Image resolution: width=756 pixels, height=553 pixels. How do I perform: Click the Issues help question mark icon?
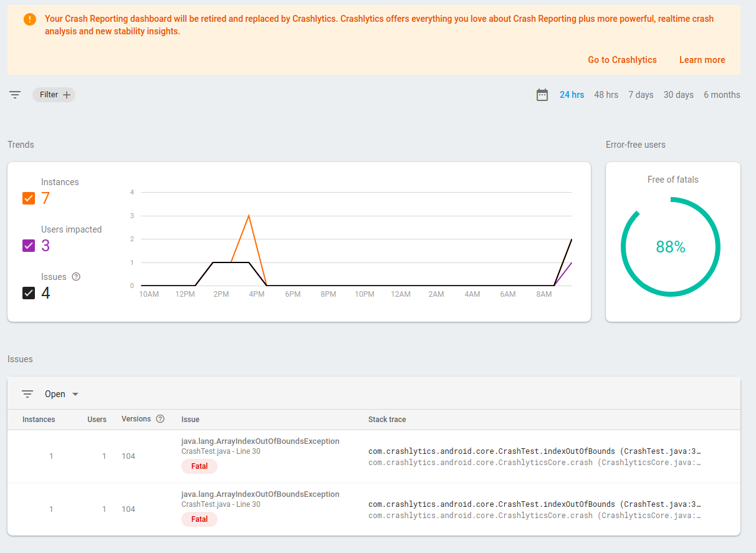point(76,277)
